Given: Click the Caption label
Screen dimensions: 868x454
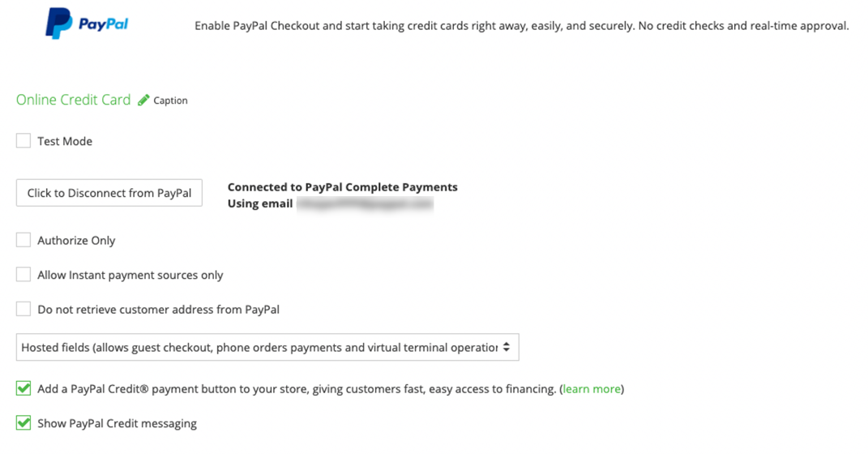Looking at the screenshot, I should coord(170,101).
